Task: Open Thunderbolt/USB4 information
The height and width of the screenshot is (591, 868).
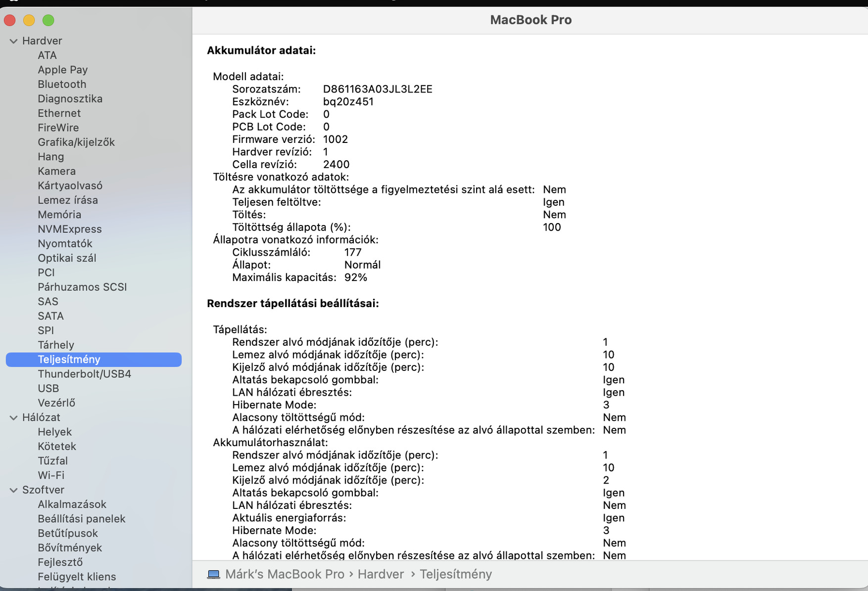Action: tap(84, 374)
